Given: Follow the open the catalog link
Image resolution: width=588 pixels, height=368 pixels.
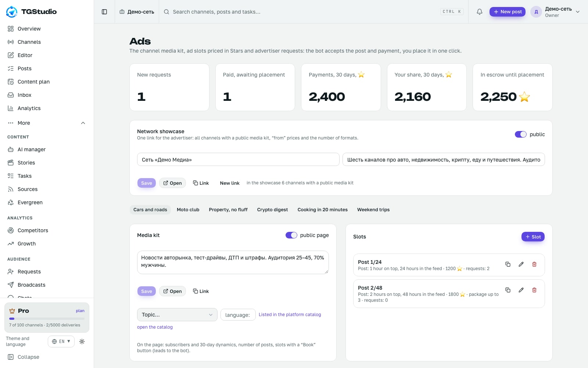Looking at the screenshot, I should point(155,327).
